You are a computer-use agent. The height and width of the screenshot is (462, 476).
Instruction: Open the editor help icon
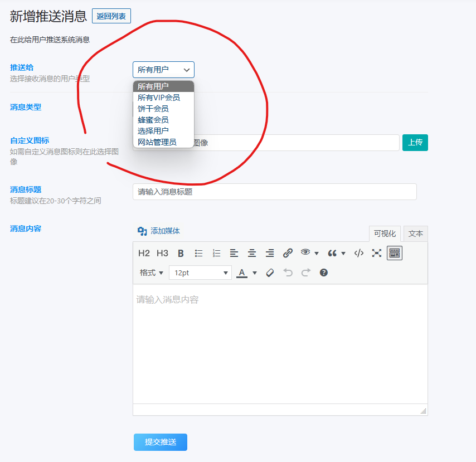point(323,273)
